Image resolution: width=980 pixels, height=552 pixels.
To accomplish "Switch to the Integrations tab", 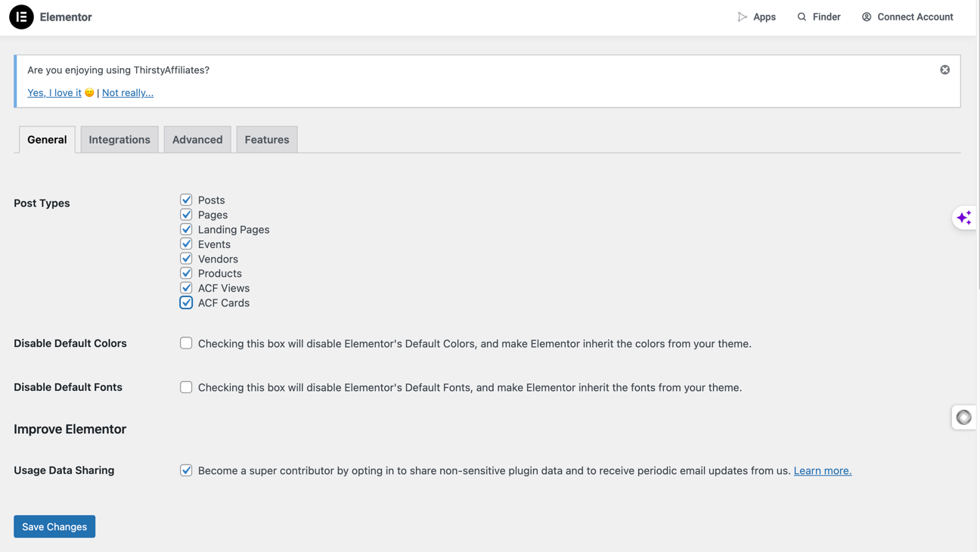I will 119,139.
